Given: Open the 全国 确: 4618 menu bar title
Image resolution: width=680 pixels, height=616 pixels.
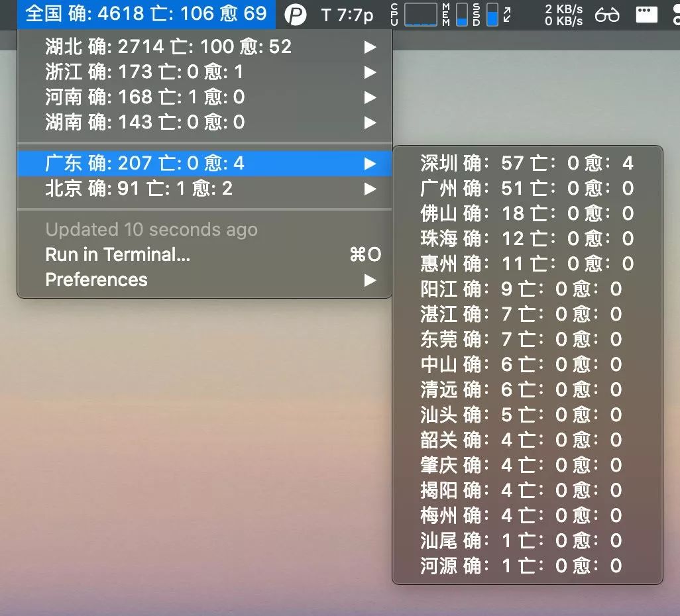Looking at the screenshot, I should pos(146,14).
